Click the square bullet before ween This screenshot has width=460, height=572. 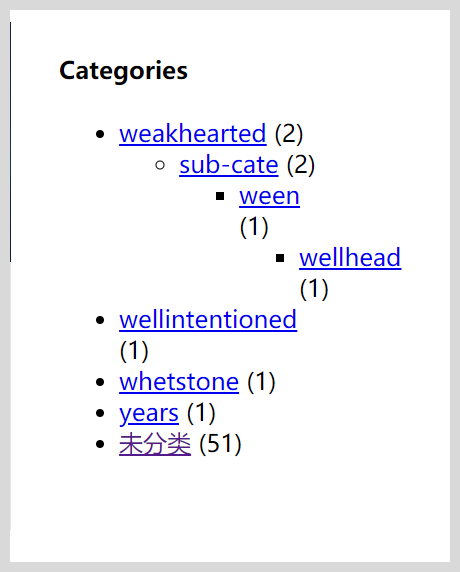pos(220,196)
